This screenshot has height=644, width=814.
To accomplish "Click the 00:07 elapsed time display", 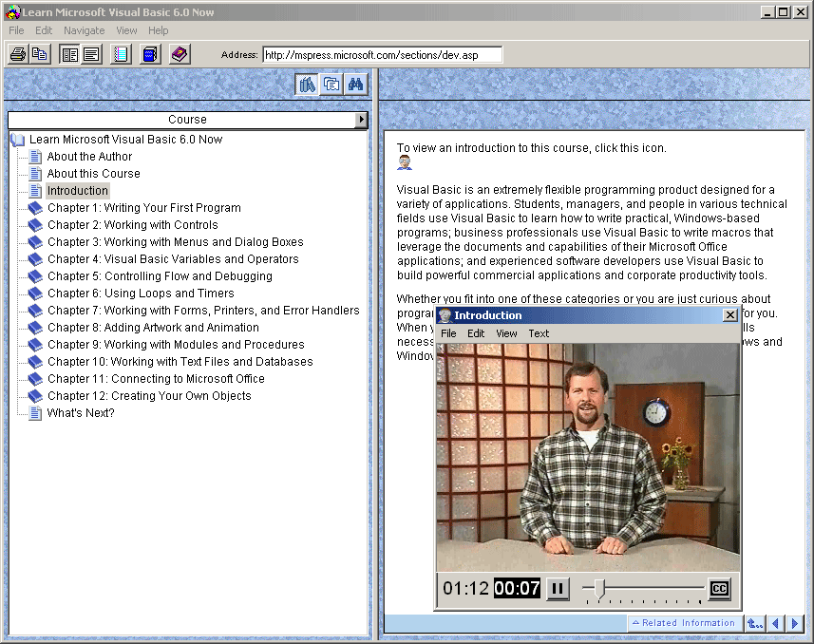I will pos(517,588).
